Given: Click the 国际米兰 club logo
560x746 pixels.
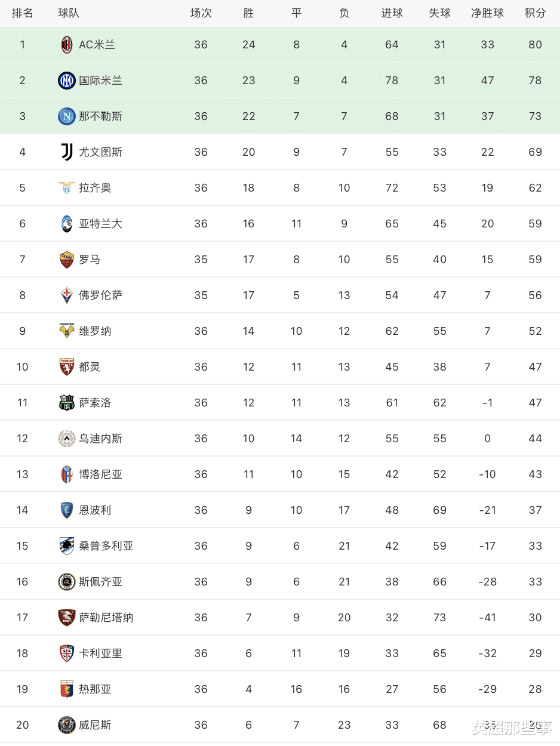Looking at the screenshot, I should (67, 81).
